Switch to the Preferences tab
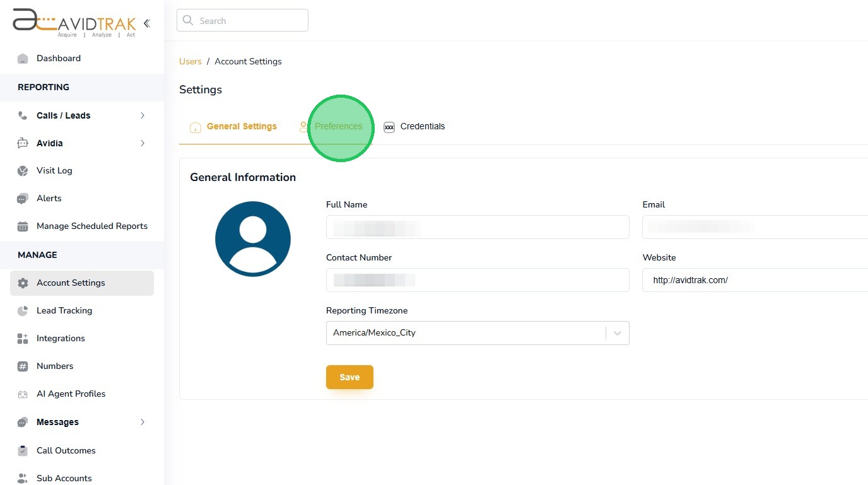This screenshot has width=868, height=485. (338, 127)
